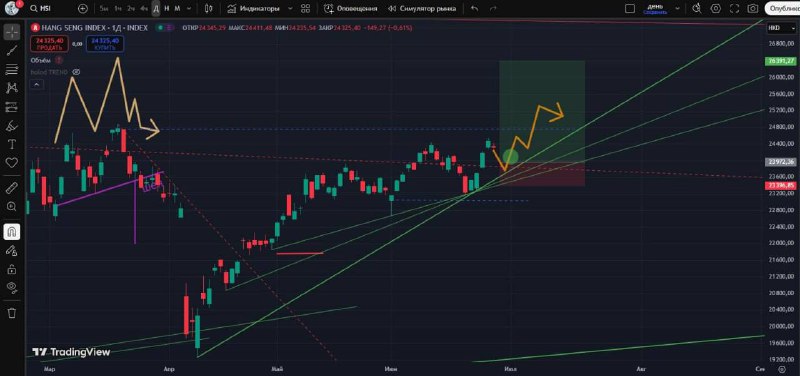Launch the Симулятор рынка replay
800x376 pixels.
422,9
